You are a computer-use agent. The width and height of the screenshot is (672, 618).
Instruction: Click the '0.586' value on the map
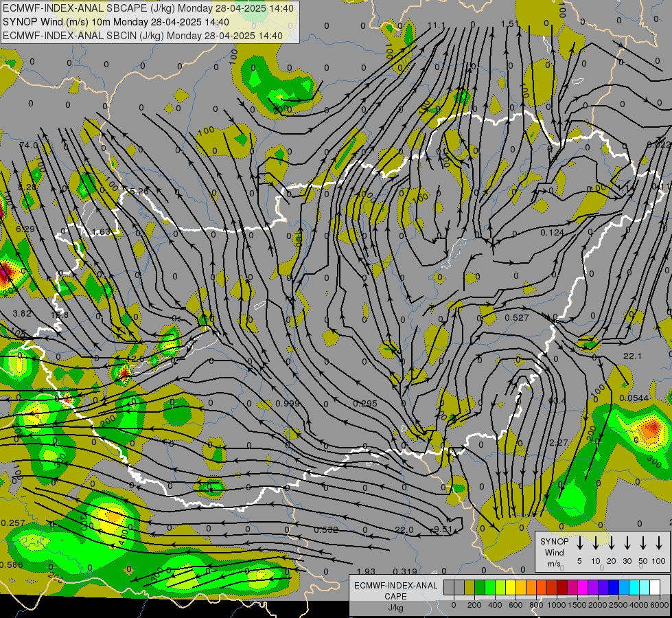11,565
